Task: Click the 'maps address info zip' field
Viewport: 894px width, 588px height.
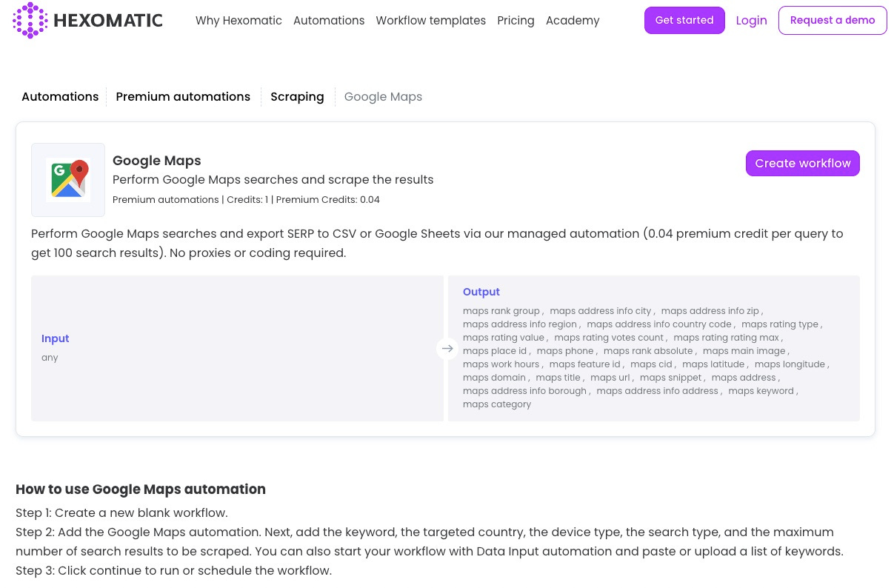Action: pos(710,311)
